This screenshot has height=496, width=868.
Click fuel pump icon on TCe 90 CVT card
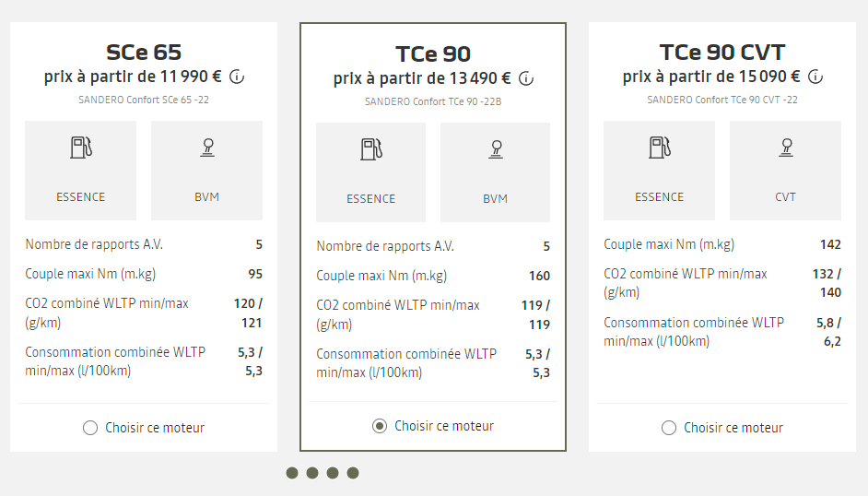click(660, 148)
